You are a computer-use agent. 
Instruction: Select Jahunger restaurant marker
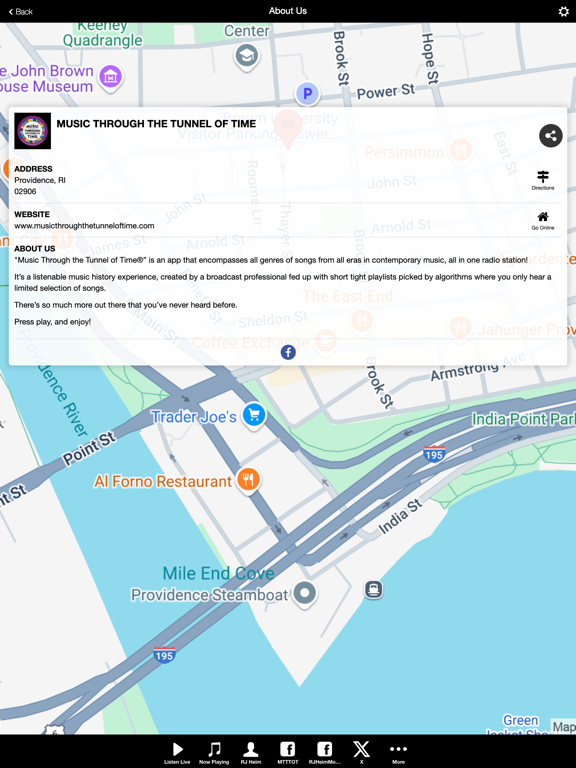(460, 327)
